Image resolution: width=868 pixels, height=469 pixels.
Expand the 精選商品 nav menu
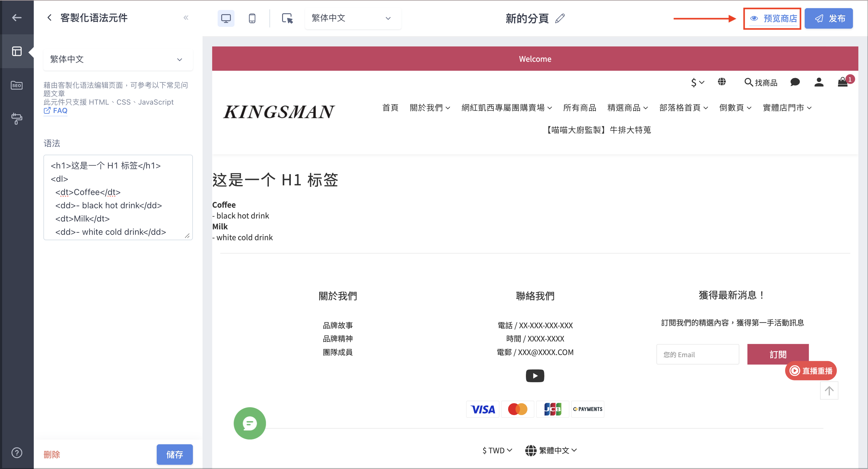(627, 108)
